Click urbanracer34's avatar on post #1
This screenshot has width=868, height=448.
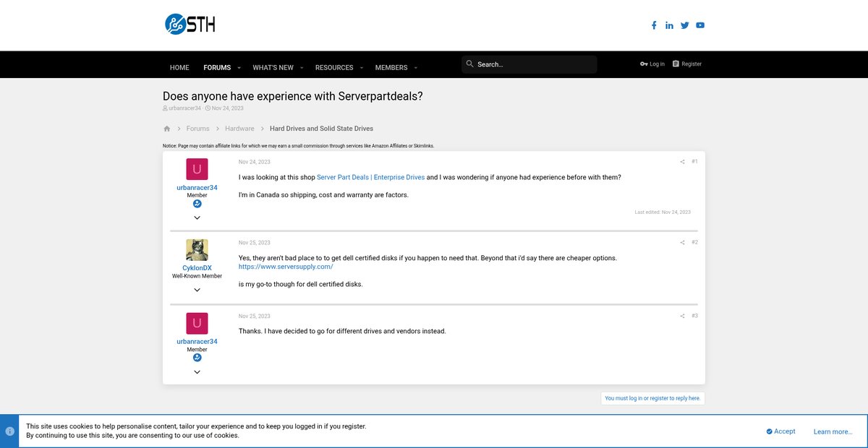(x=197, y=170)
